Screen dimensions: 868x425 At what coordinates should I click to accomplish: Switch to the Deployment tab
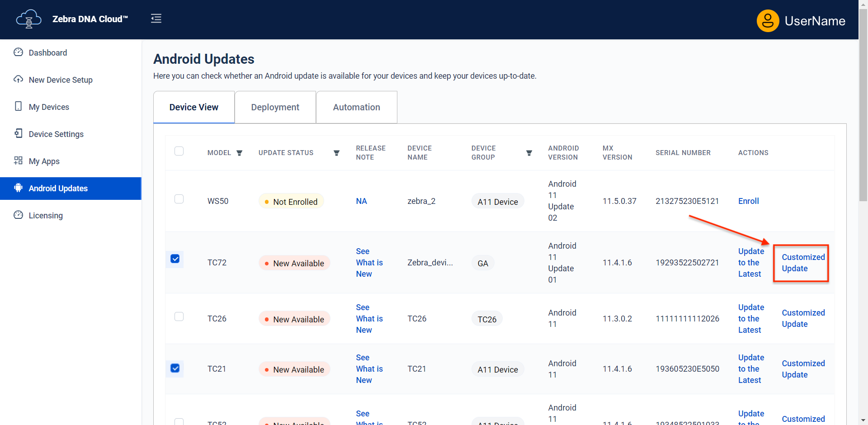pyautogui.click(x=275, y=107)
